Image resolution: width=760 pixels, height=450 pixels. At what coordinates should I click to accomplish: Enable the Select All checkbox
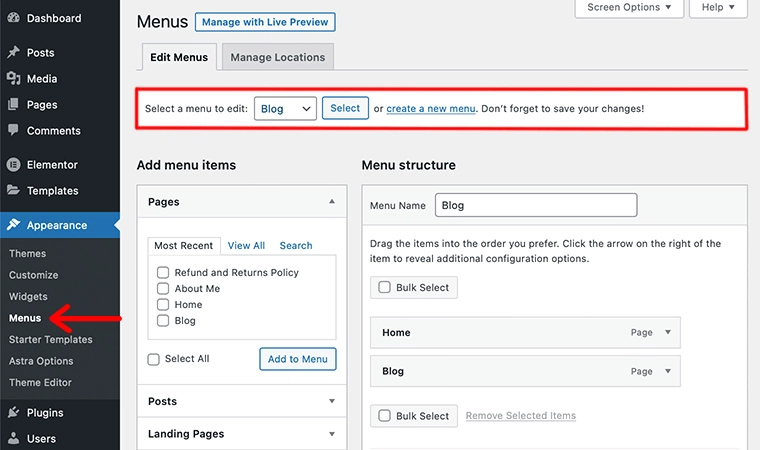click(153, 359)
